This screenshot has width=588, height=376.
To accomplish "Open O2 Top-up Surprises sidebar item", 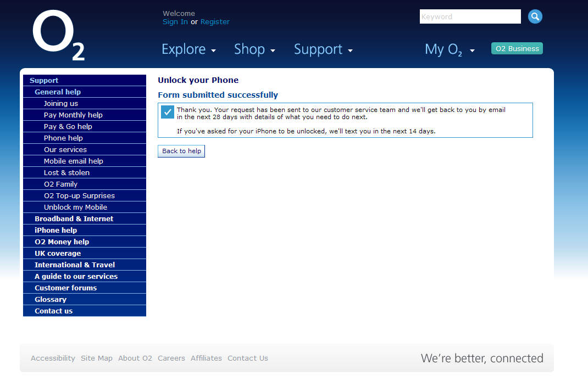I will click(x=85, y=195).
